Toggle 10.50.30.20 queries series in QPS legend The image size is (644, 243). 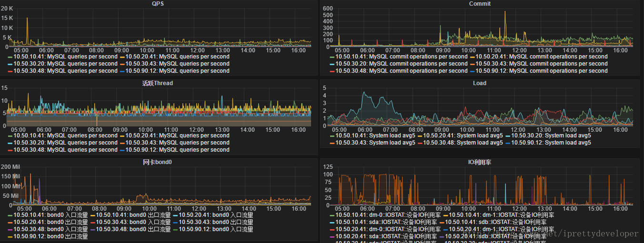62,63
